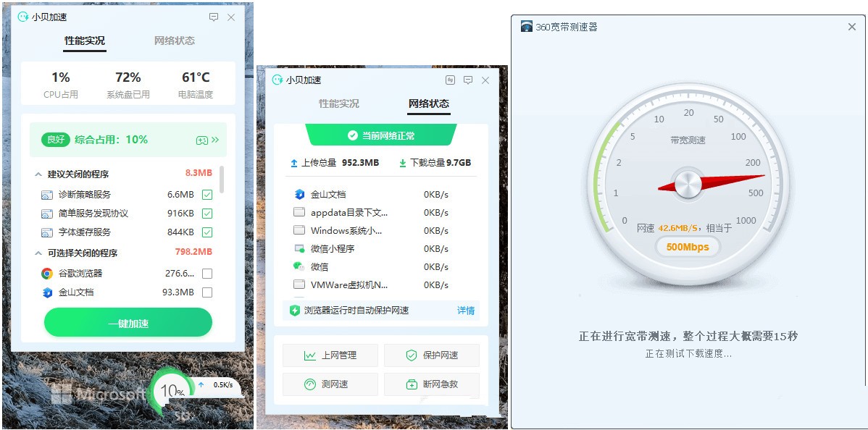This screenshot has width=868, height=430.
Task: Click the 一键加速 button
Action: (128, 323)
